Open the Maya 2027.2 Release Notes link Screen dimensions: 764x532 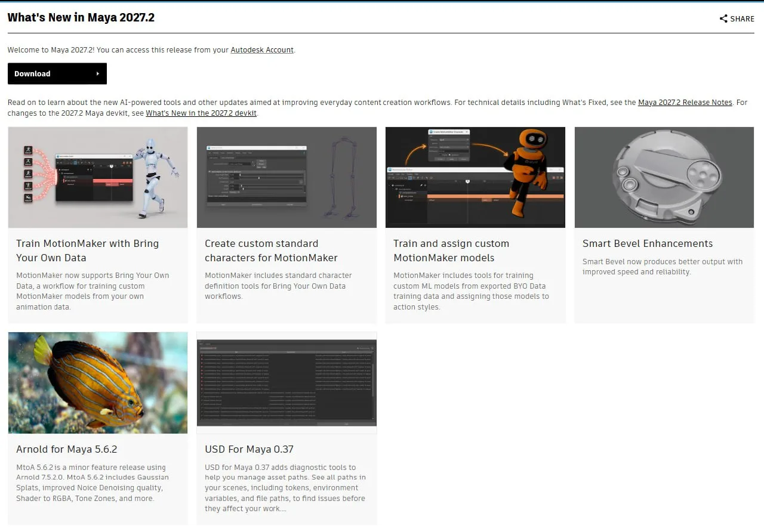click(x=685, y=103)
